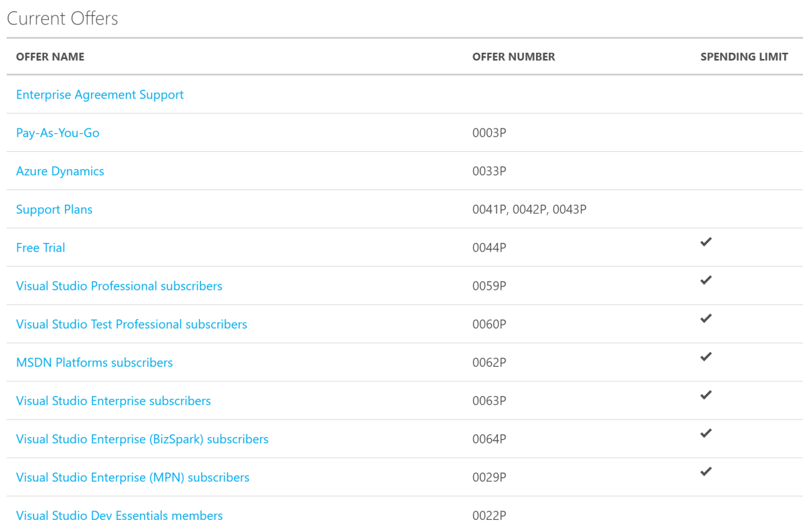
Task: Open the Support Plans link
Action: tap(54, 209)
